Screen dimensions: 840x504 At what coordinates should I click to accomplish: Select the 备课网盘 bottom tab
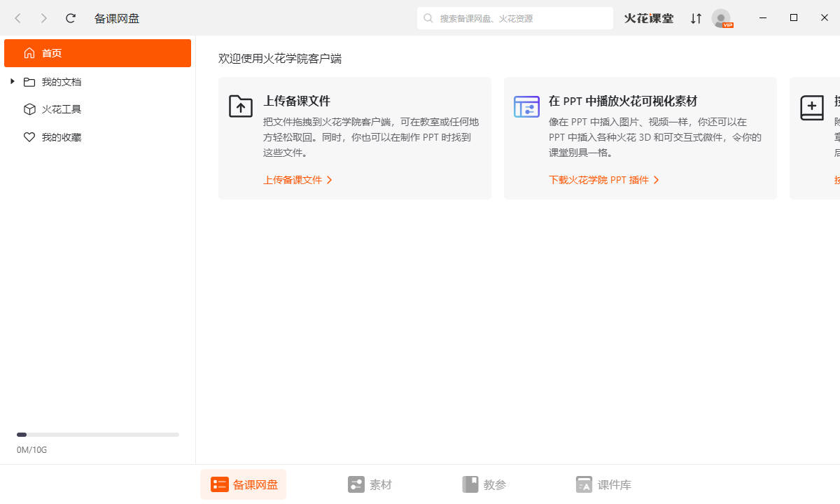point(244,484)
